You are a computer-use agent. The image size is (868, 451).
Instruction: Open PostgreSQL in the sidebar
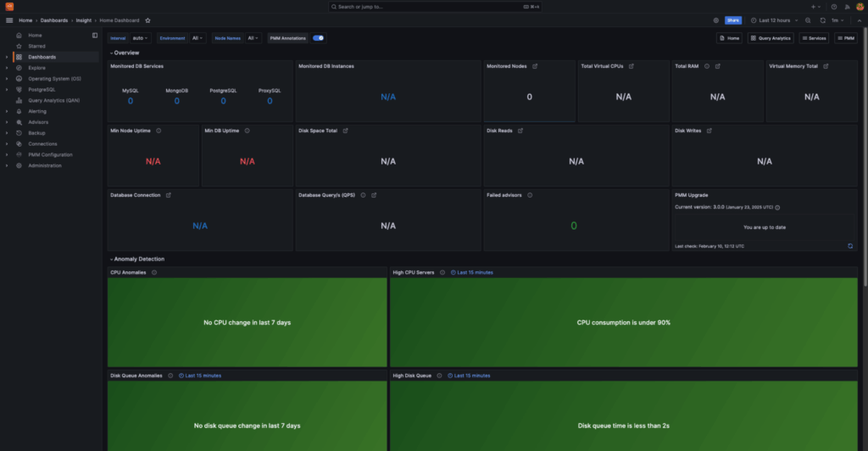coord(42,90)
